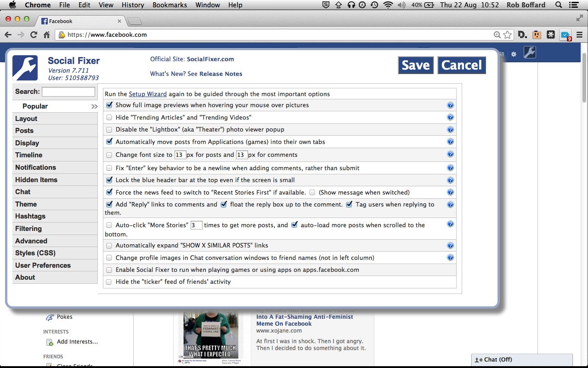Click the Add Interests... sidebar item
This screenshot has width=588, height=368.
(x=77, y=342)
